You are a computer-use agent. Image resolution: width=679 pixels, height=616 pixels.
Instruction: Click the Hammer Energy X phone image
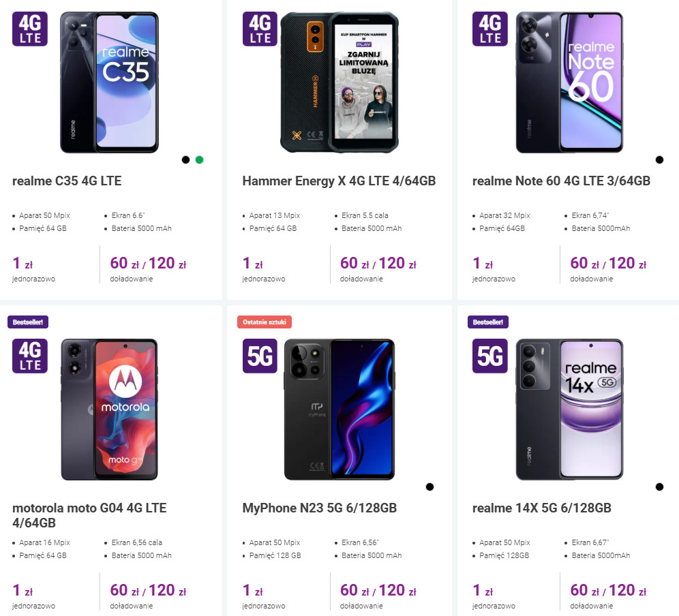(x=339, y=82)
